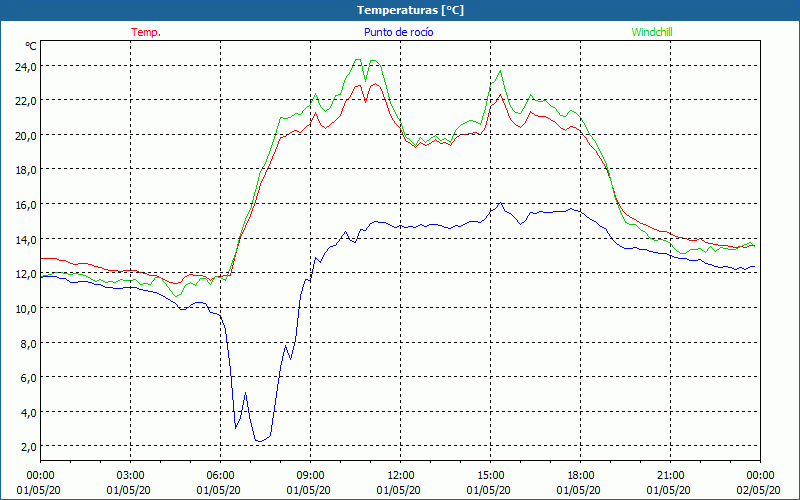The height and width of the screenshot is (500, 800).
Task: Click the Temperaturas [°C] chart title
Action: (x=410, y=10)
